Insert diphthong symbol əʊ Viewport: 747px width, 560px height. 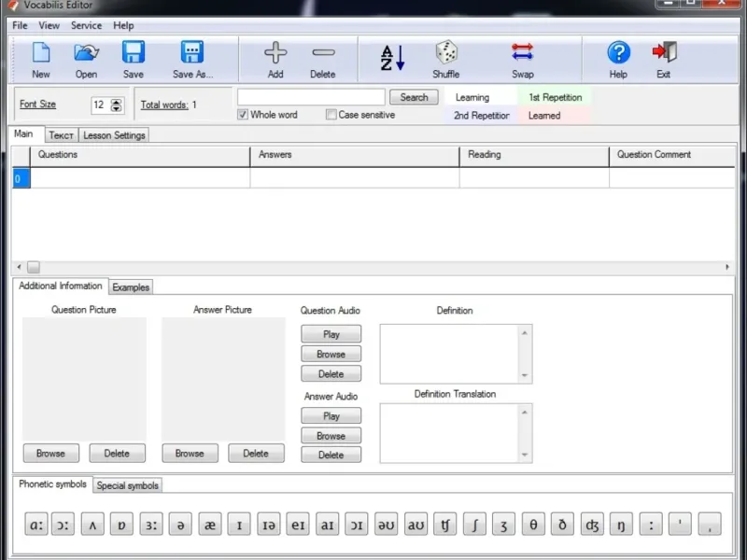386,525
